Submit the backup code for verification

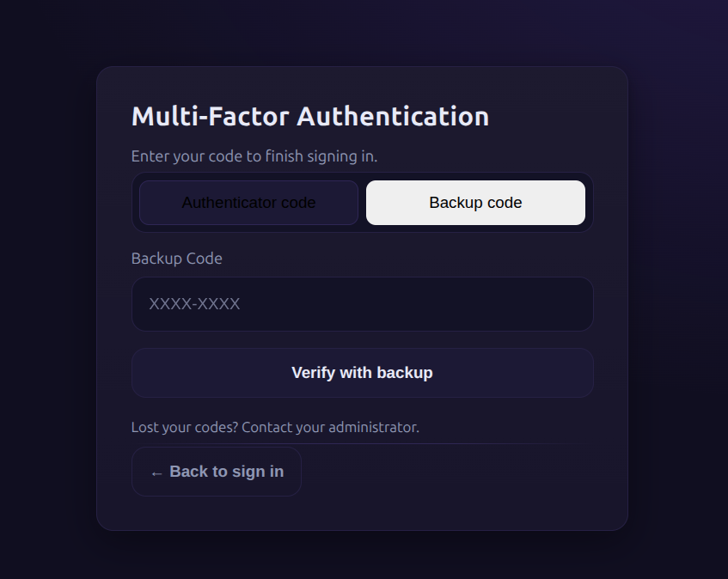[362, 373]
